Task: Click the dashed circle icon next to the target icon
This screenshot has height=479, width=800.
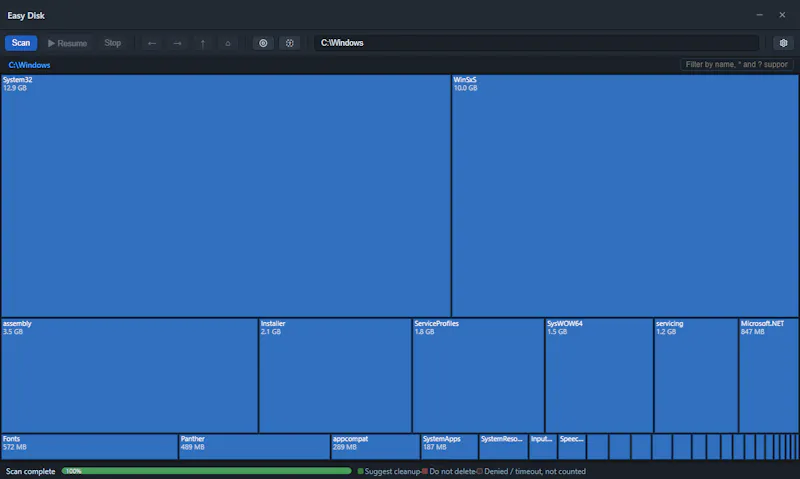Action: [x=289, y=43]
